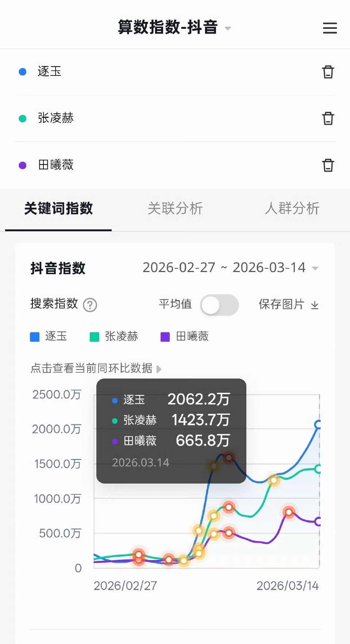Click the tooltip value 1423.7万

[x=201, y=420]
